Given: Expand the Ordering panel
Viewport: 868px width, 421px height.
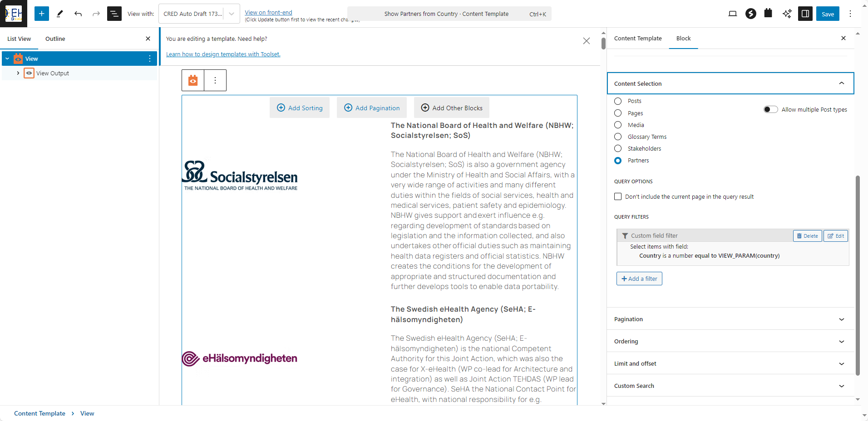Looking at the screenshot, I should click(x=730, y=341).
